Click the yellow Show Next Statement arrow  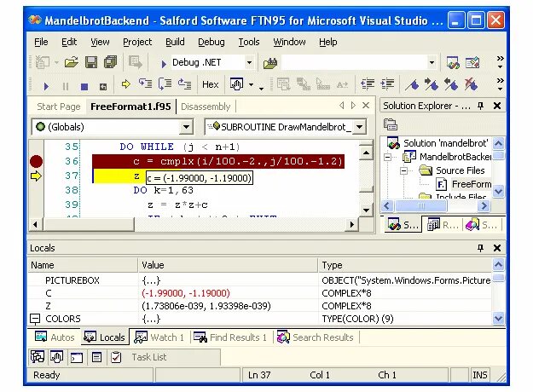click(126, 84)
